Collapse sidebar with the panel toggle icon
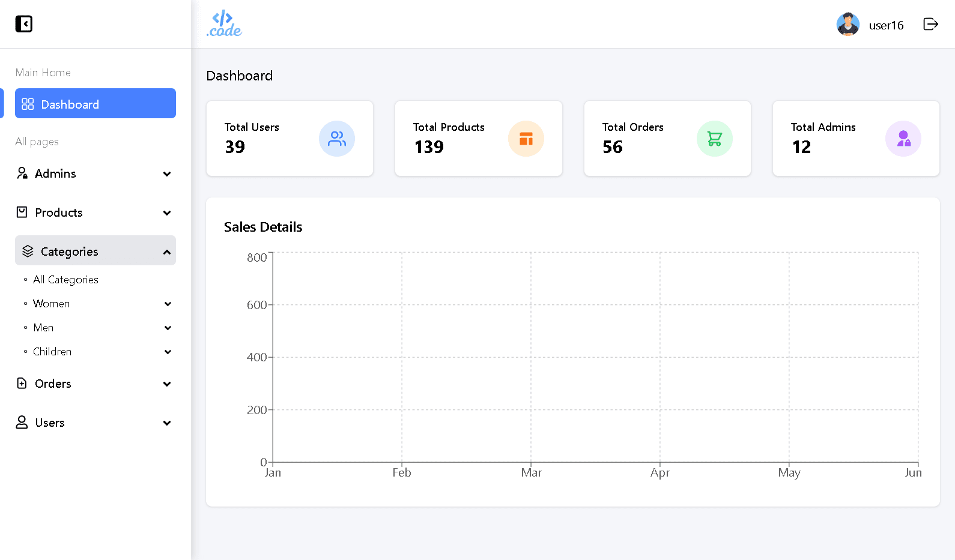This screenshot has height=560, width=955. 24,24
